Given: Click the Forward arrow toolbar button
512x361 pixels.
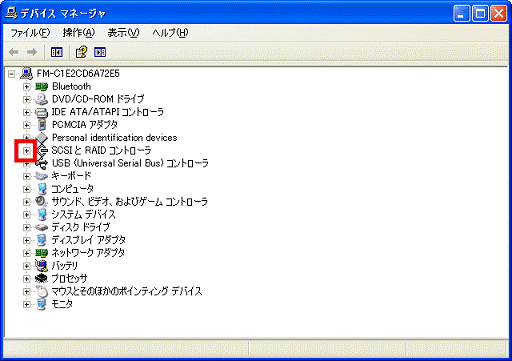Looking at the screenshot, I should [x=32, y=52].
